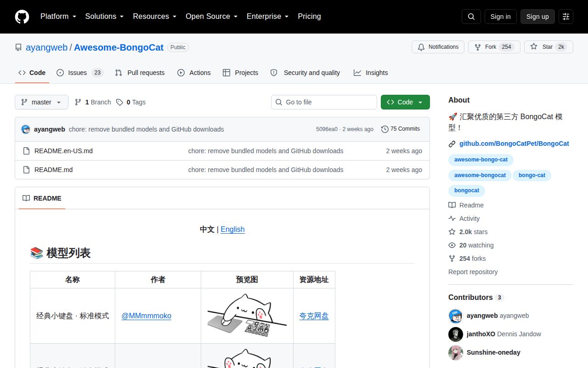Click the Sign in button
Screen dimensions: 588x368
click(x=500, y=17)
